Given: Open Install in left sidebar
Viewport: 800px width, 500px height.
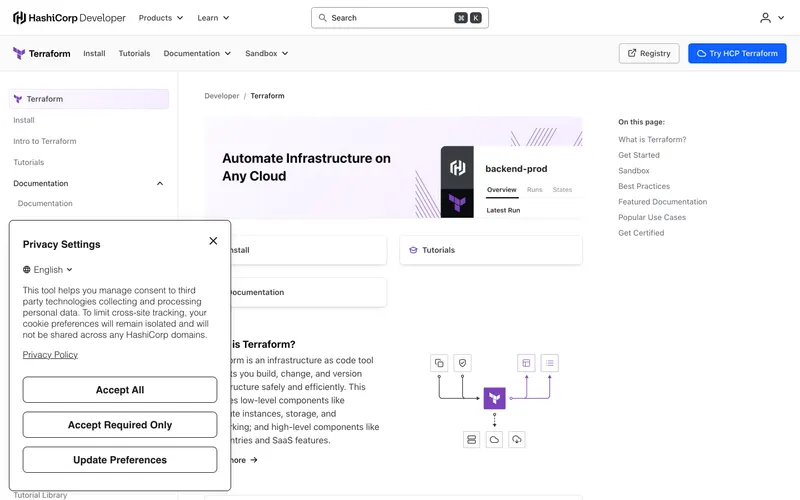Looking at the screenshot, I should pos(24,120).
